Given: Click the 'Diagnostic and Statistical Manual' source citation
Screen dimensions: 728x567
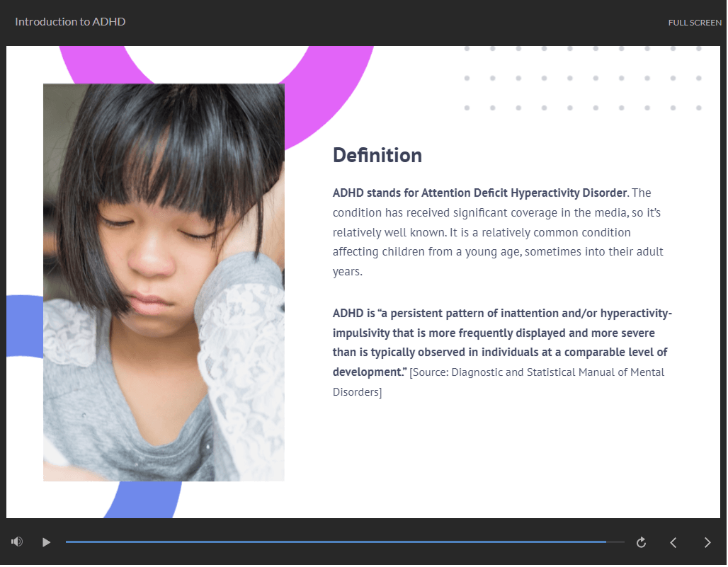Looking at the screenshot, I should (499, 382).
